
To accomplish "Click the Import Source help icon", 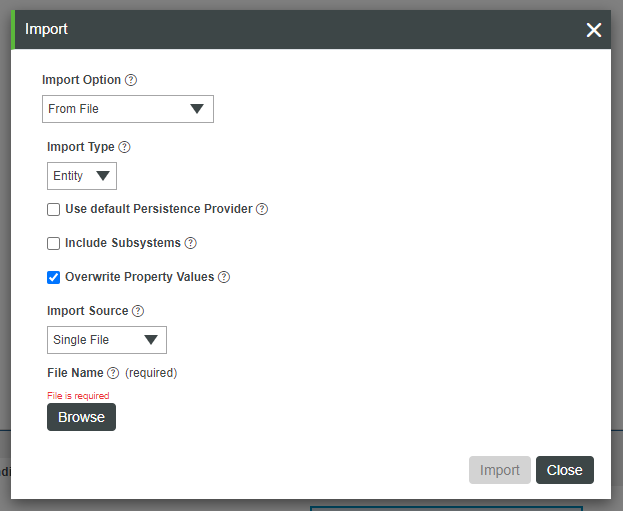I will point(138,311).
